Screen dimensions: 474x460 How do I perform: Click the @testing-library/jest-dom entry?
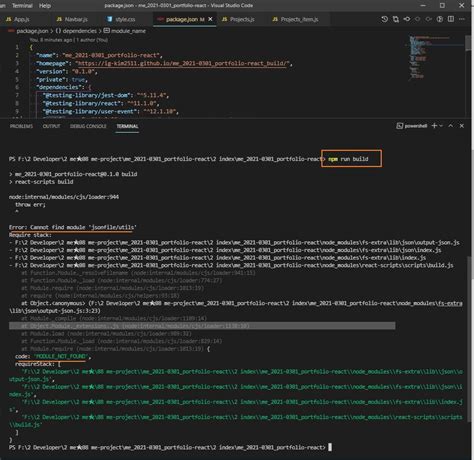[x=105, y=95]
